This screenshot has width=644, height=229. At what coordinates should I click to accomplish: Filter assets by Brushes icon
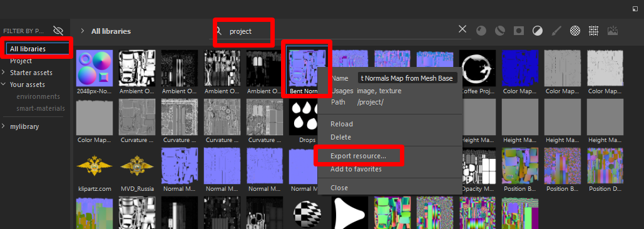(x=556, y=31)
